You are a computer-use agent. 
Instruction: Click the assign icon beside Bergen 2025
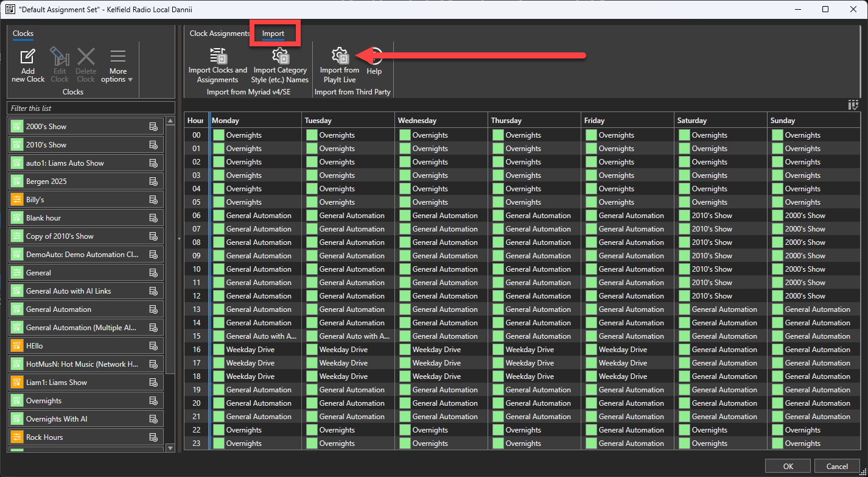153,182
